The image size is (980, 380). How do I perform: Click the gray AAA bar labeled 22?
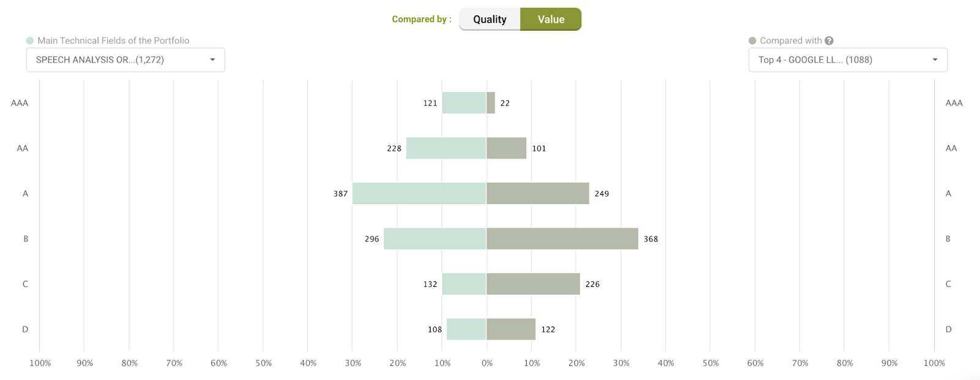(491, 103)
